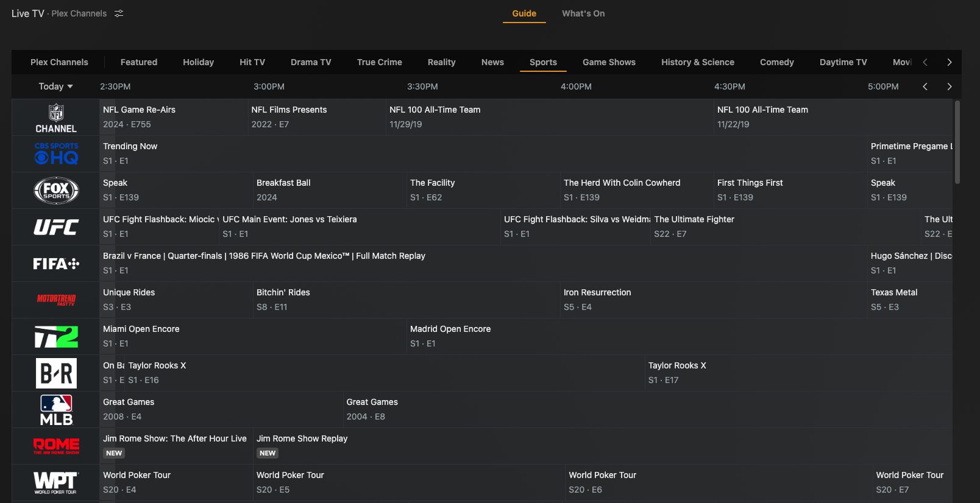980x503 pixels.
Task: Select the Sports category tab
Action: (x=543, y=62)
